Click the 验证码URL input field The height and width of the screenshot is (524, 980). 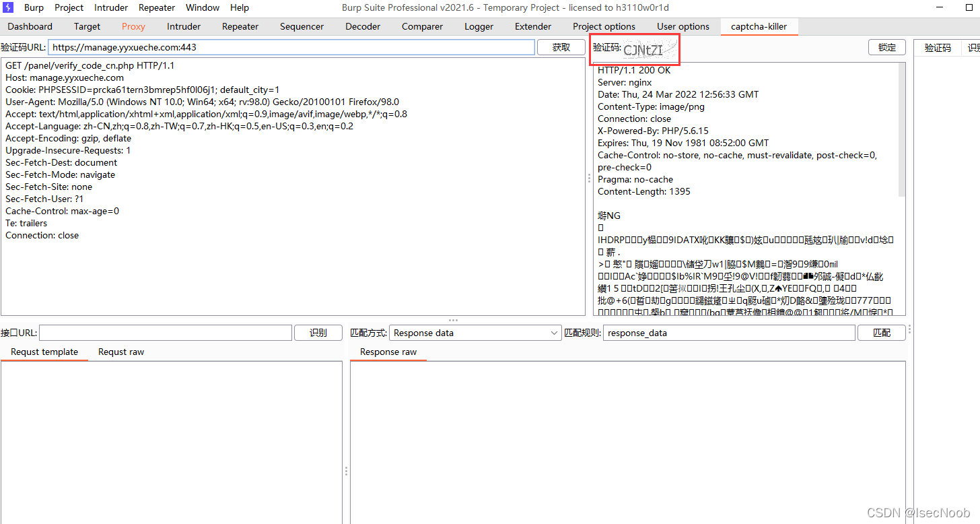coord(291,47)
